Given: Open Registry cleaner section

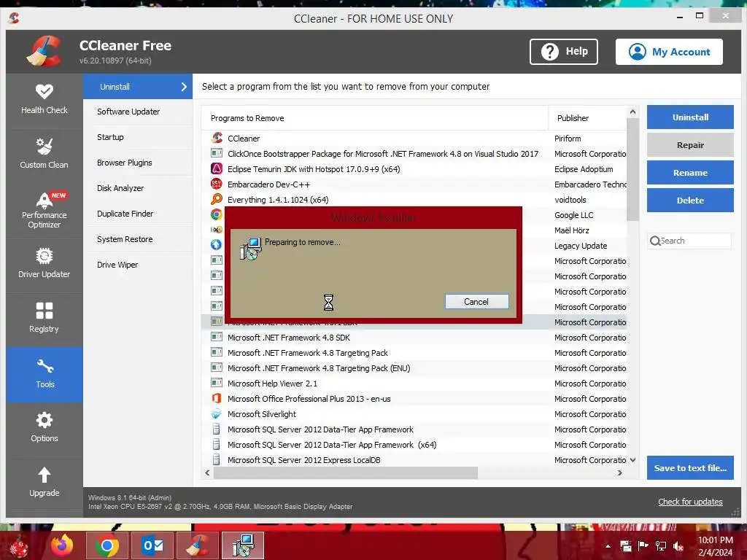Looking at the screenshot, I should pos(44,319).
